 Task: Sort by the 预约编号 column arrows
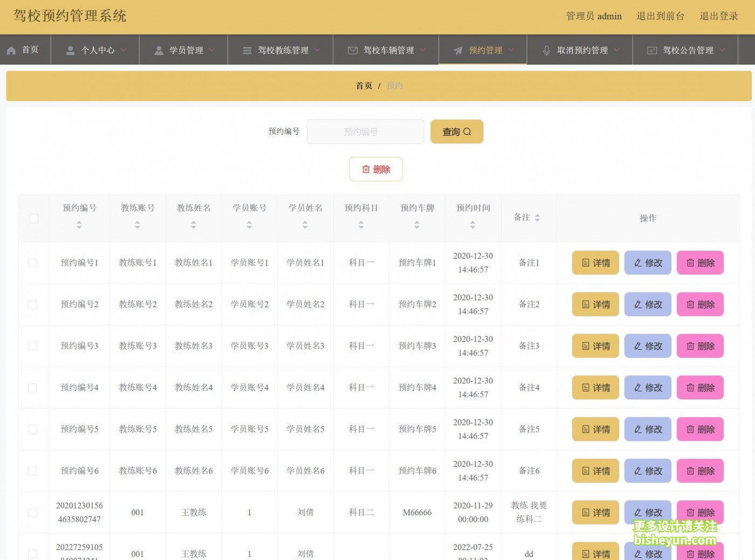coord(79,225)
